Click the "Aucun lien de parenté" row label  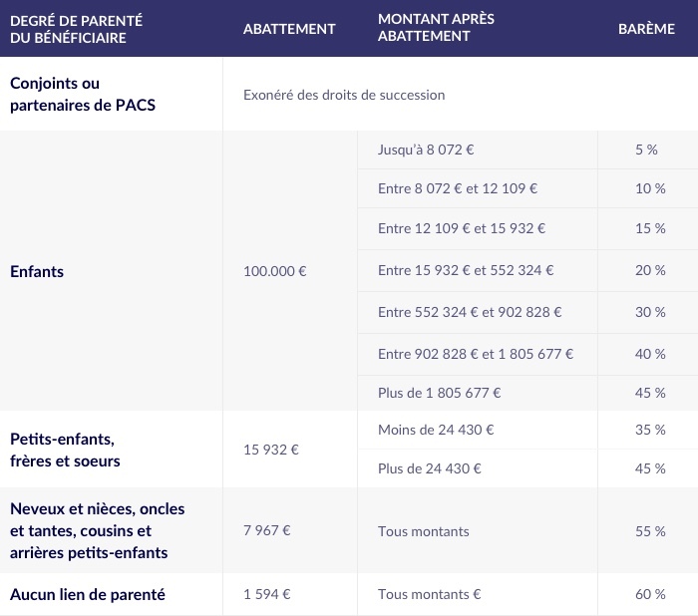pos(88,595)
